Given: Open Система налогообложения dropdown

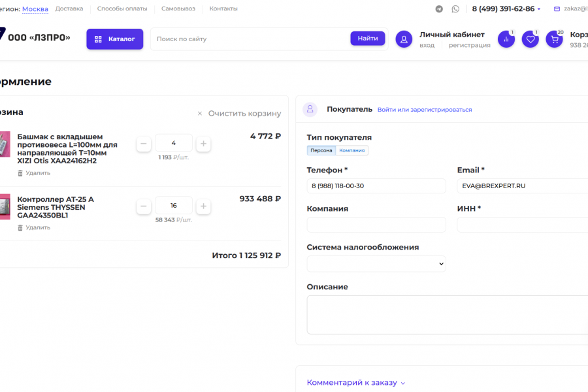Looking at the screenshot, I should (376, 264).
